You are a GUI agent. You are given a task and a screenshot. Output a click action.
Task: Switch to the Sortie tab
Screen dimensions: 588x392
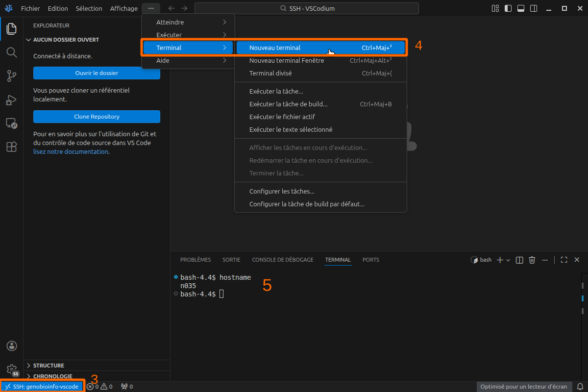[231, 260]
